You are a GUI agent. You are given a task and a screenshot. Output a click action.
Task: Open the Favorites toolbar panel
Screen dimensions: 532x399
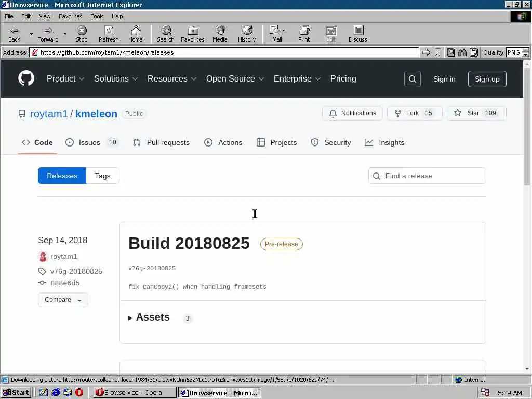(x=193, y=34)
